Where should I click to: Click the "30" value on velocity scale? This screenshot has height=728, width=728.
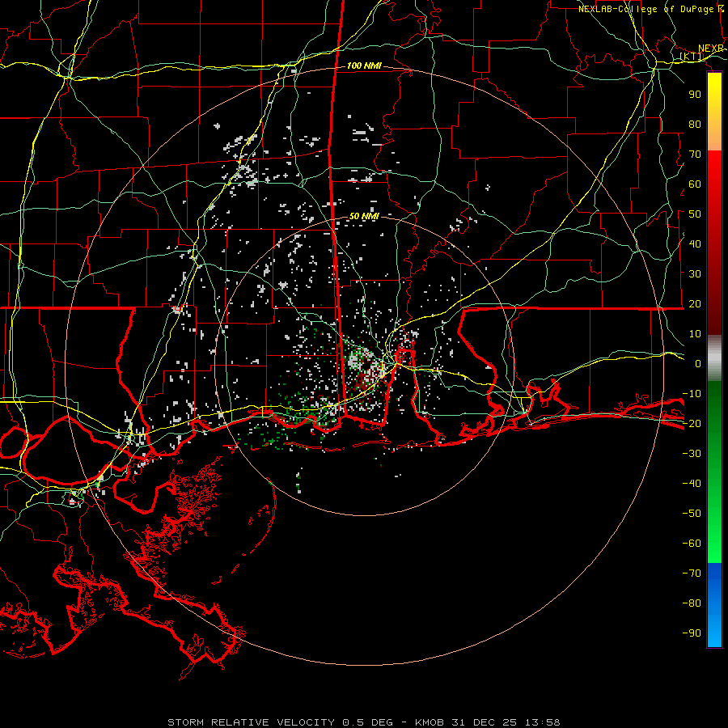coord(695,274)
